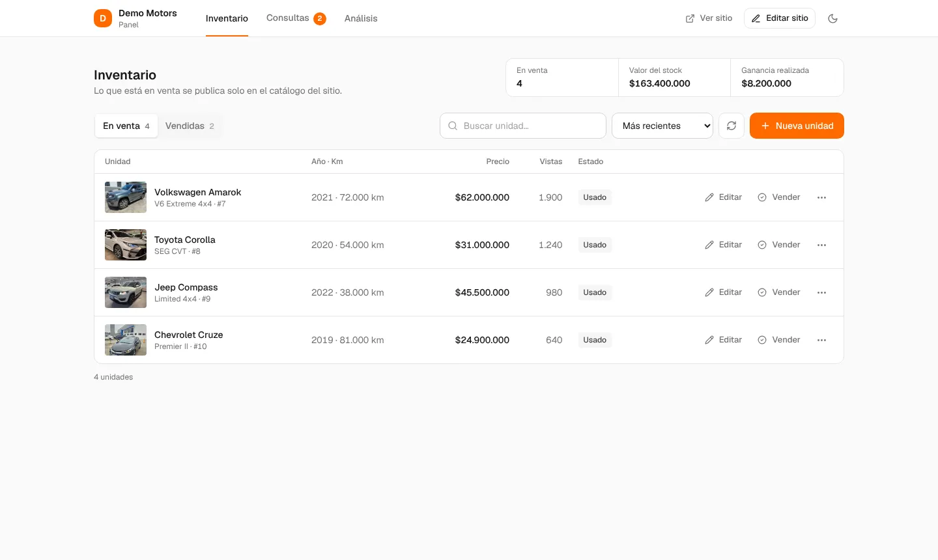Click the Nueva unidad button
The width and height of the screenshot is (938, 560).
tap(797, 126)
